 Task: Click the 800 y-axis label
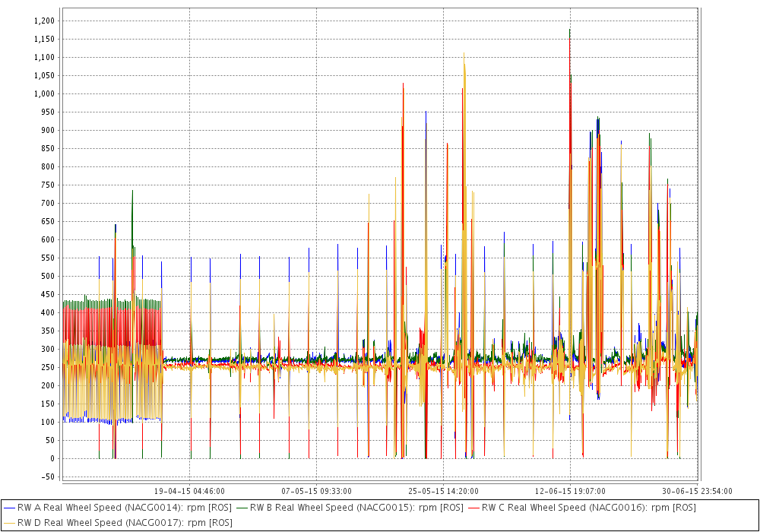(47, 166)
